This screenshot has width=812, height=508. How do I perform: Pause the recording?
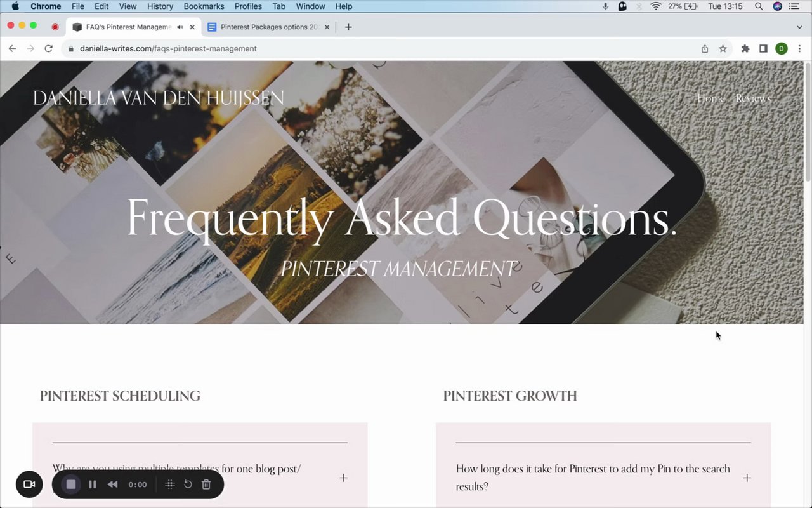[x=93, y=484]
